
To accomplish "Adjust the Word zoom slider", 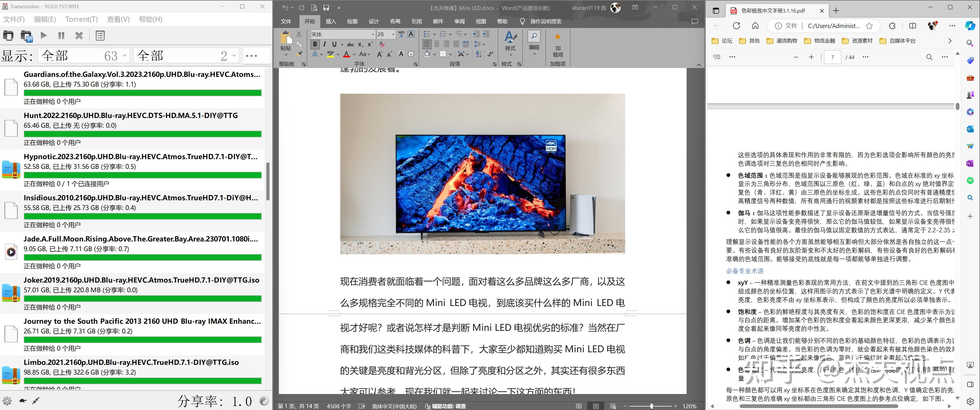I will point(651,406).
